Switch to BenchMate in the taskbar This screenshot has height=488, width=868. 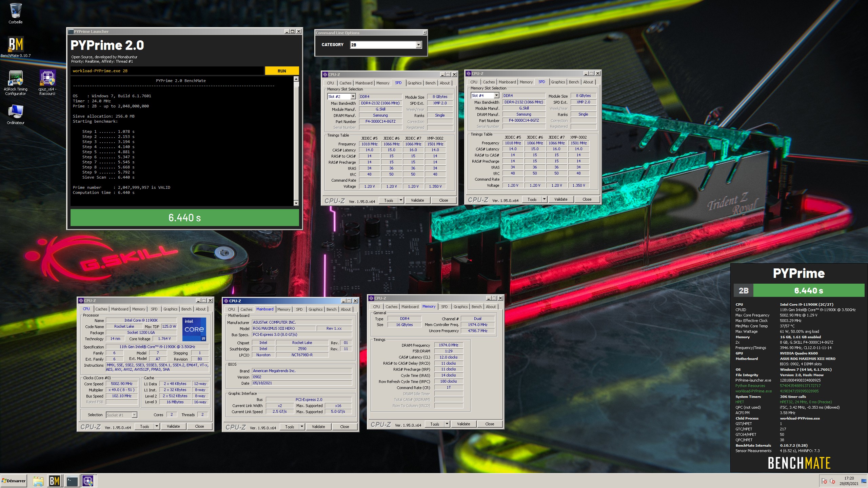[55, 481]
